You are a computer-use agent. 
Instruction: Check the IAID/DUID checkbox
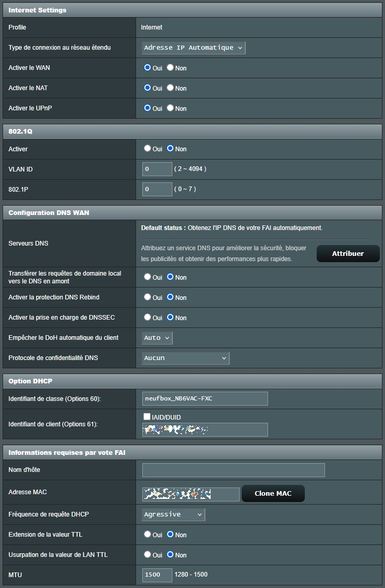(x=147, y=417)
